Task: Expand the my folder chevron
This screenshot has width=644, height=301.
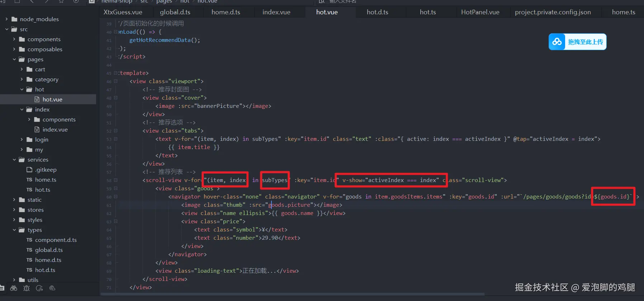Action: 22,149
